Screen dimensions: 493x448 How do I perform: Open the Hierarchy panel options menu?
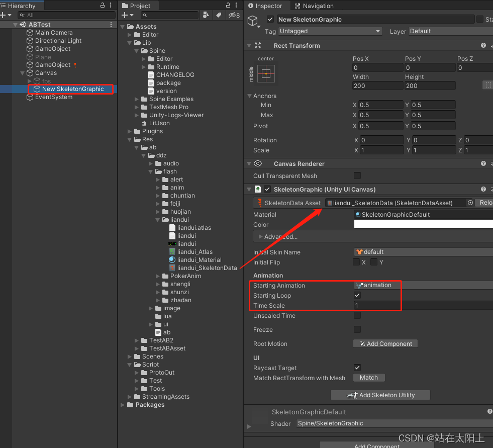pos(111,6)
